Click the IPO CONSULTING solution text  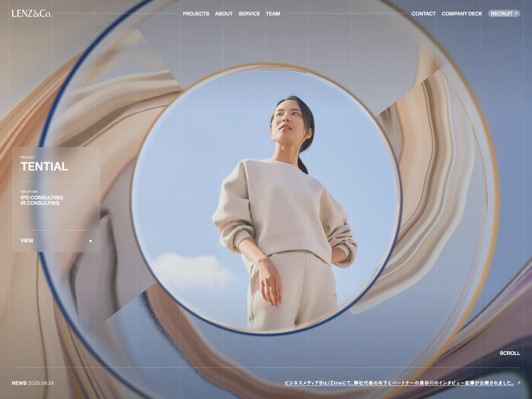pos(42,198)
